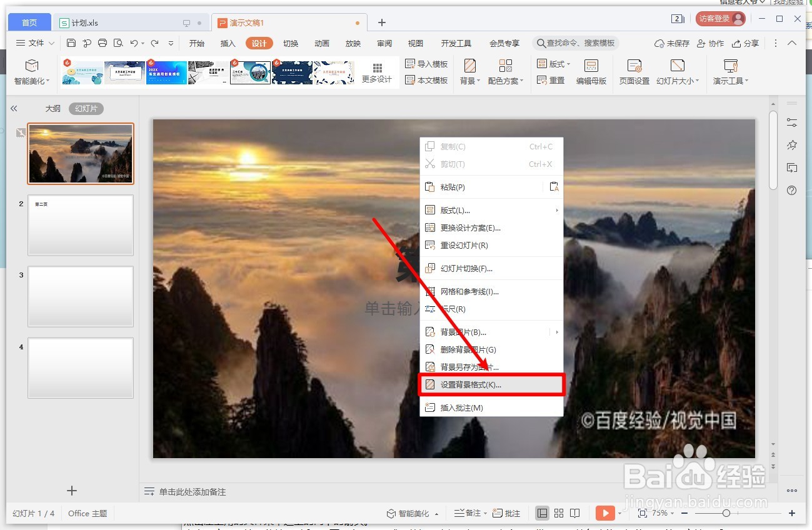Select slide 2 thumbnail

(x=81, y=225)
